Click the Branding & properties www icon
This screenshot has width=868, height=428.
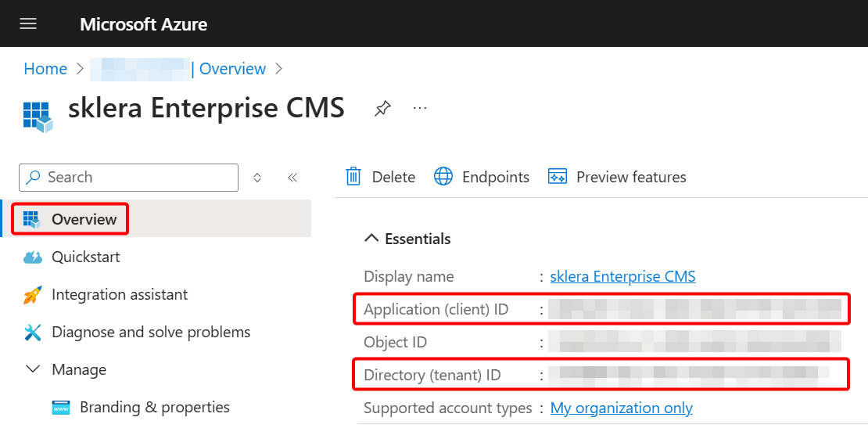click(x=61, y=408)
